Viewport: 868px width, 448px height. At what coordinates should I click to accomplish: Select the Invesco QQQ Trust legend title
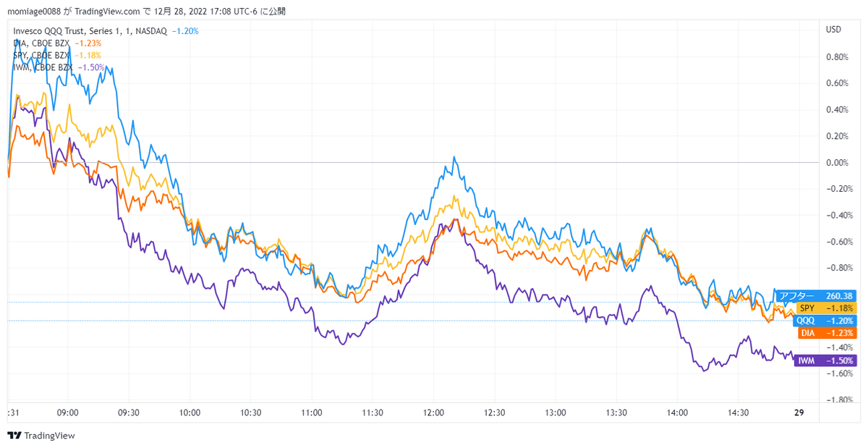[x=90, y=31]
